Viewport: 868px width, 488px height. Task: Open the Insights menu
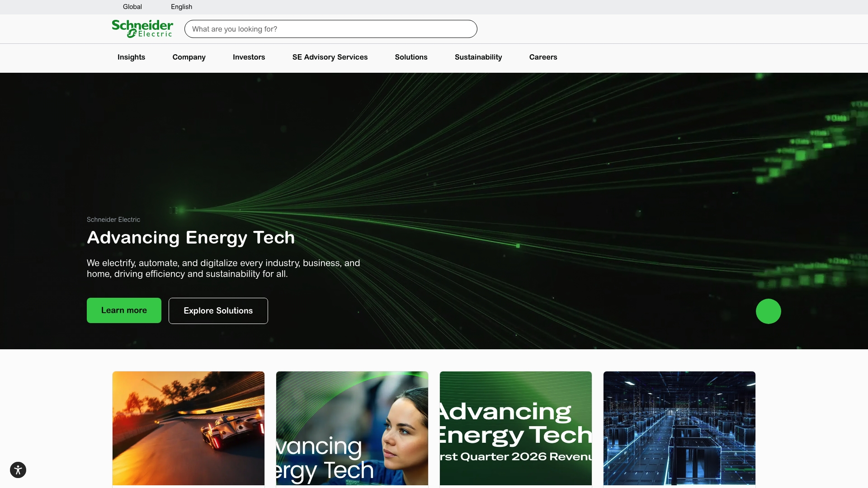[x=131, y=57]
